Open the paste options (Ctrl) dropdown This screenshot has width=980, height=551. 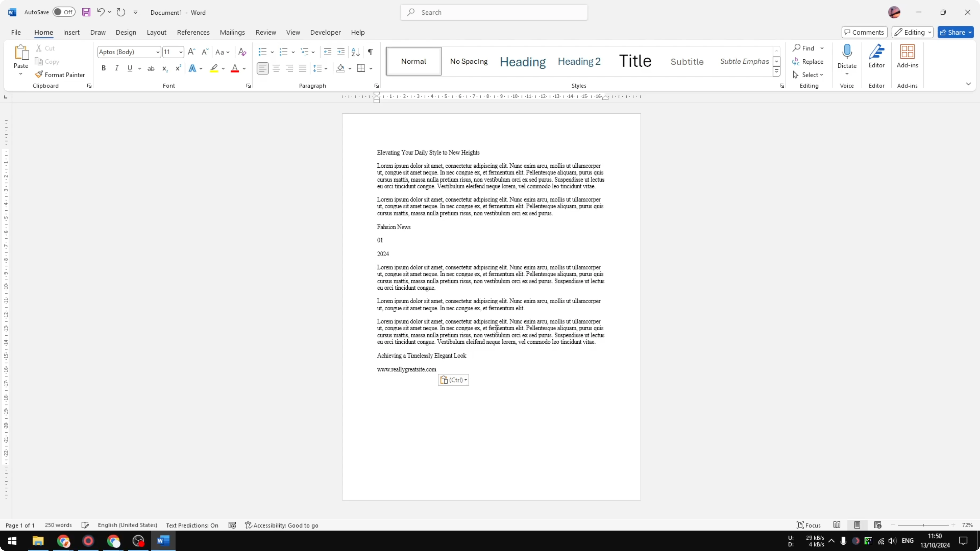466,380
